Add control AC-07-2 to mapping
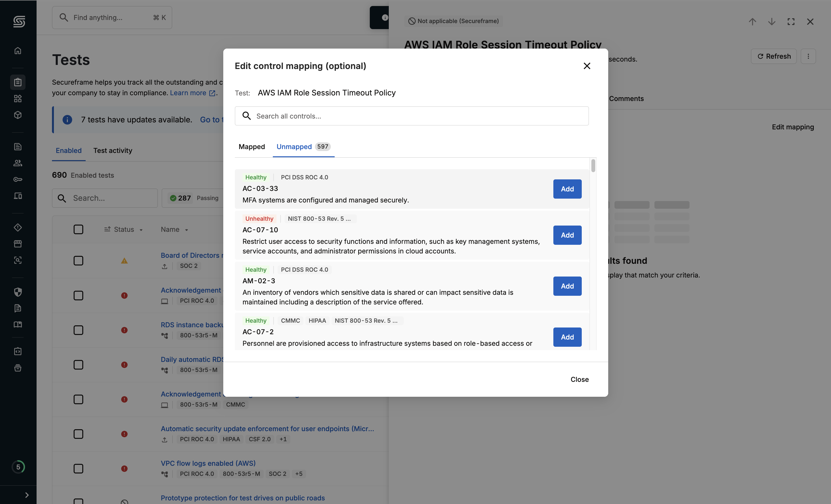The height and width of the screenshot is (504, 831). click(567, 337)
